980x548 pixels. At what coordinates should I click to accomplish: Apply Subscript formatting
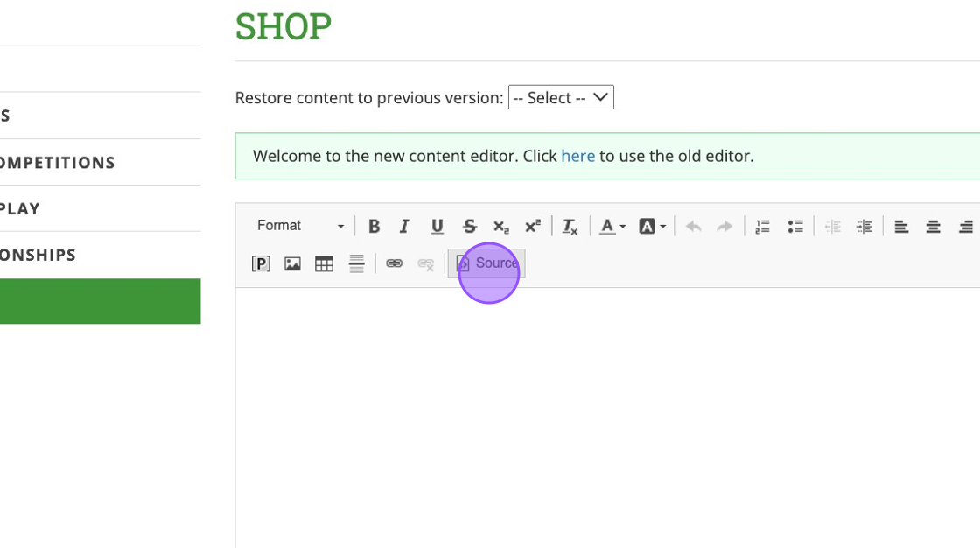[x=501, y=227]
